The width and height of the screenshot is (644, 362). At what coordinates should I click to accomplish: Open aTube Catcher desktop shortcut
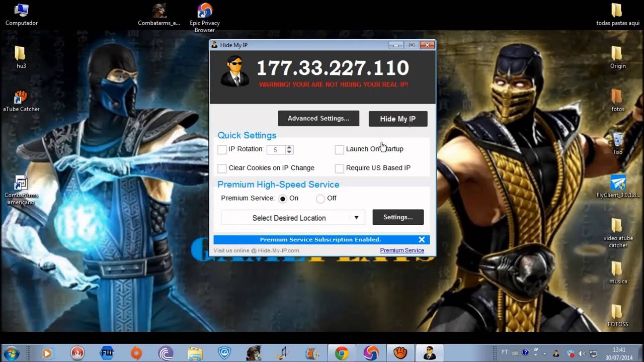click(21, 101)
